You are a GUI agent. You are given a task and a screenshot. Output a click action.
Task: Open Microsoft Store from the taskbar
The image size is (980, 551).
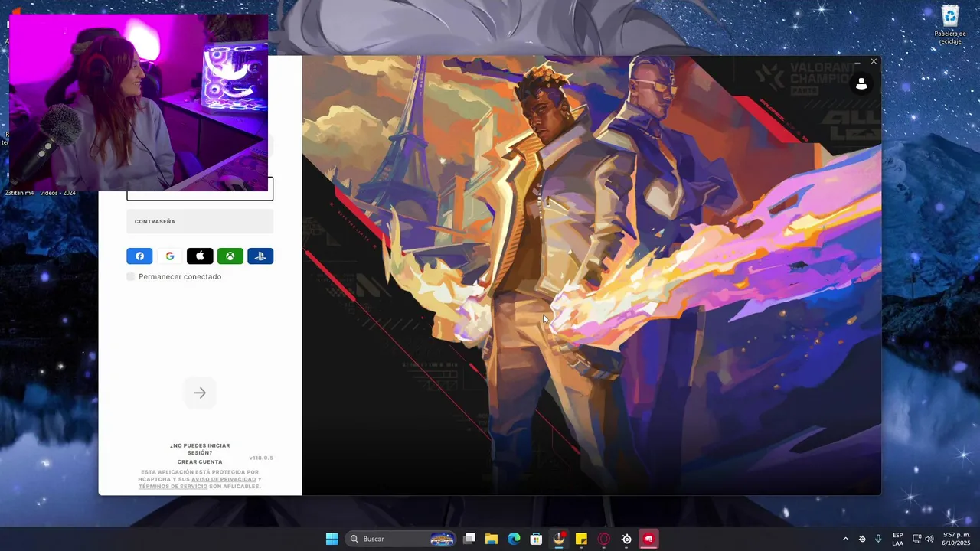[537, 539]
